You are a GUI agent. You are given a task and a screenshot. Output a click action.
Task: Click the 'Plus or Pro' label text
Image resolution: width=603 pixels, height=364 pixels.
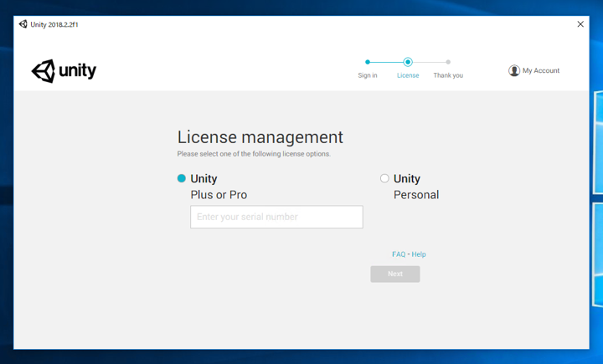click(219, 195)
